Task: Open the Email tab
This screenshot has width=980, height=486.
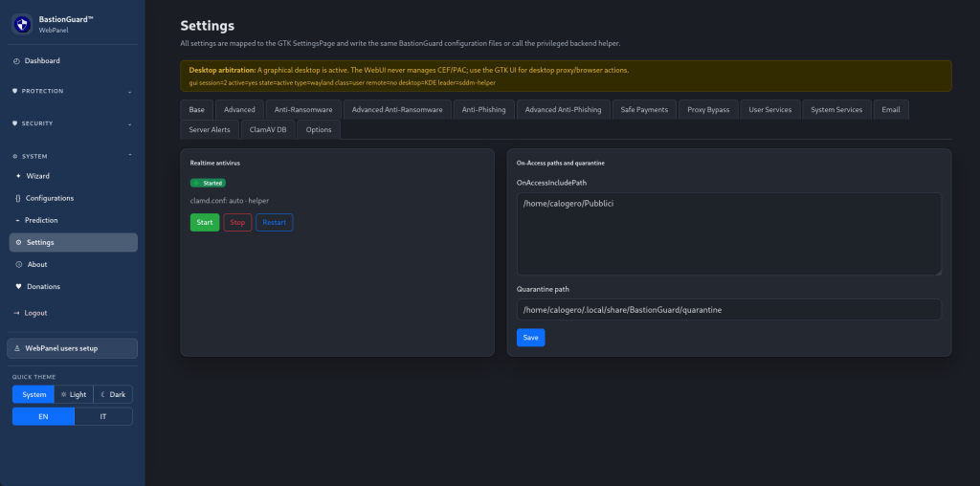Action: click(891, 109)
